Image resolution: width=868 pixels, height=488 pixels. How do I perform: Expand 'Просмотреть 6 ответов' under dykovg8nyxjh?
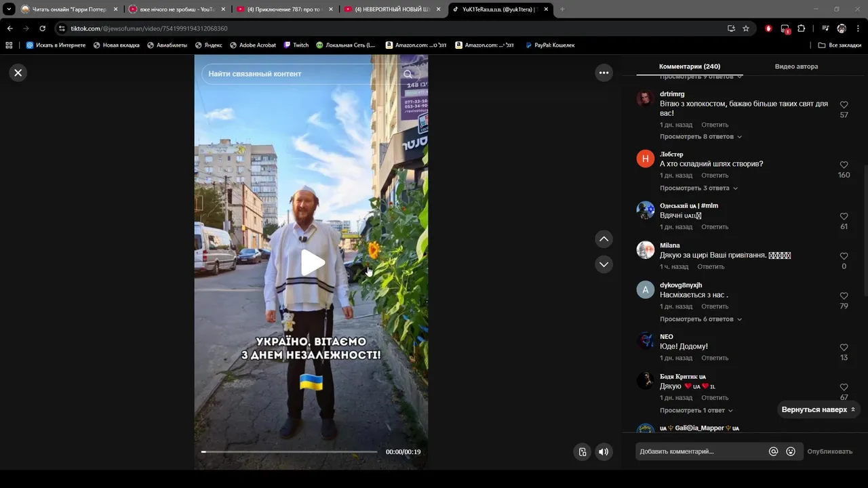701,319
